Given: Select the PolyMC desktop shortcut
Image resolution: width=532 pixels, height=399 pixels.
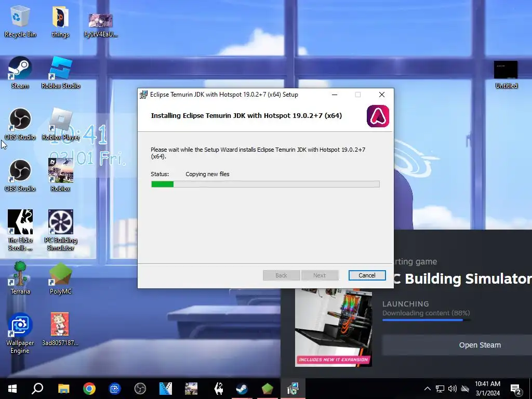Looking at the screenshot, I should pos(61,278).
